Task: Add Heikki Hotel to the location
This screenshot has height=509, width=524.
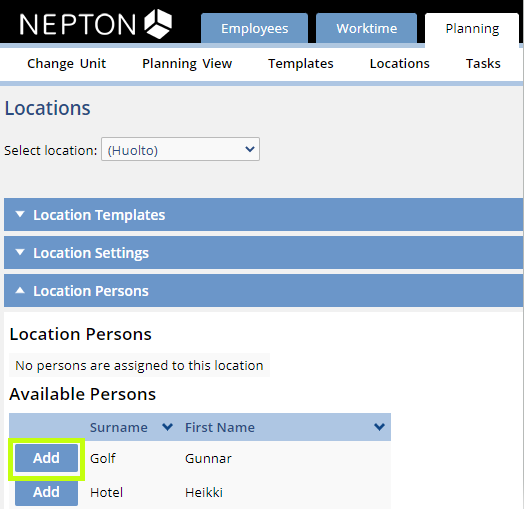Action: click(x=46, y=492)
